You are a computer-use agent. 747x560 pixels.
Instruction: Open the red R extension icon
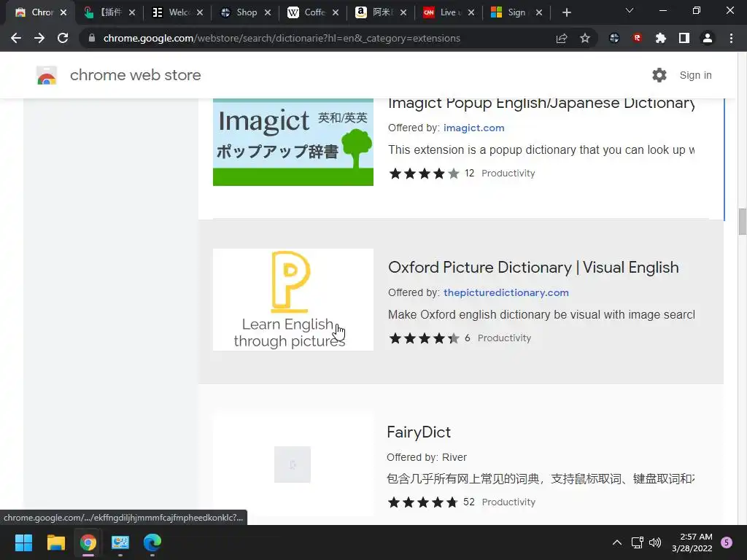click(638, 38)
